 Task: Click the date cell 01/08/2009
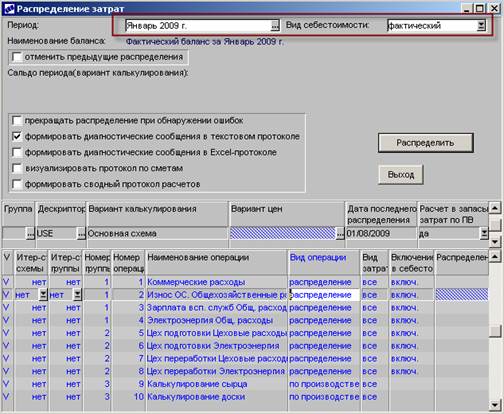[x=381, y=234]
